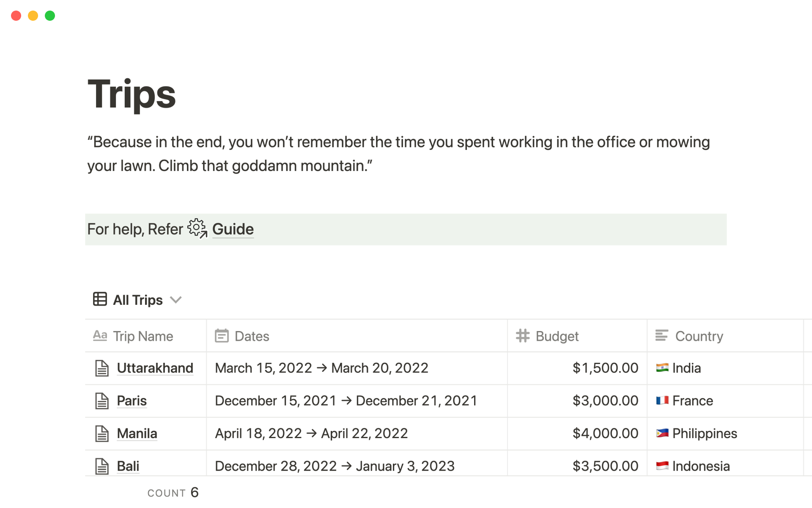Click the gear icon next to Guide

tap(197, 229)
